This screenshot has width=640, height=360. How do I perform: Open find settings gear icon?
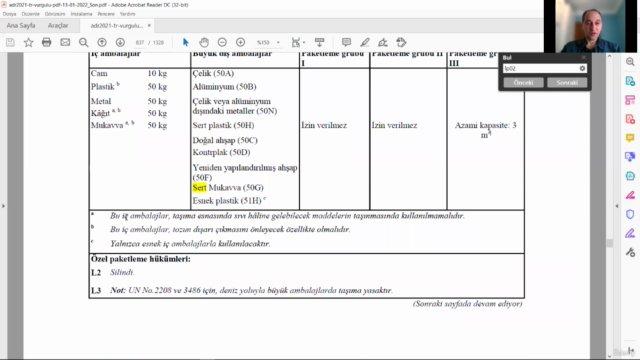[582, 69]
